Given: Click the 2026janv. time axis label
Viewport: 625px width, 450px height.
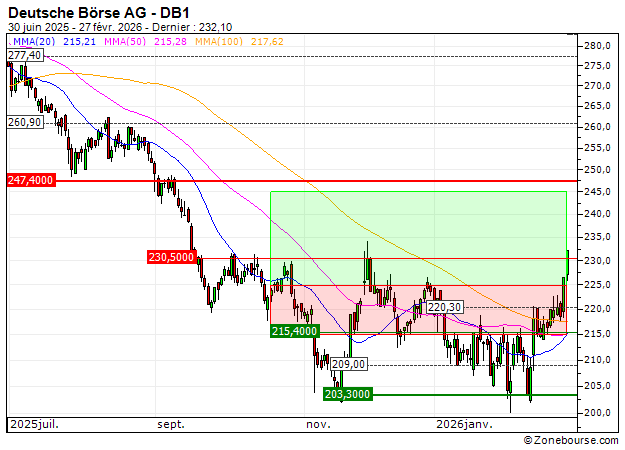Looking at the screenshot, I should pos(463,424).
